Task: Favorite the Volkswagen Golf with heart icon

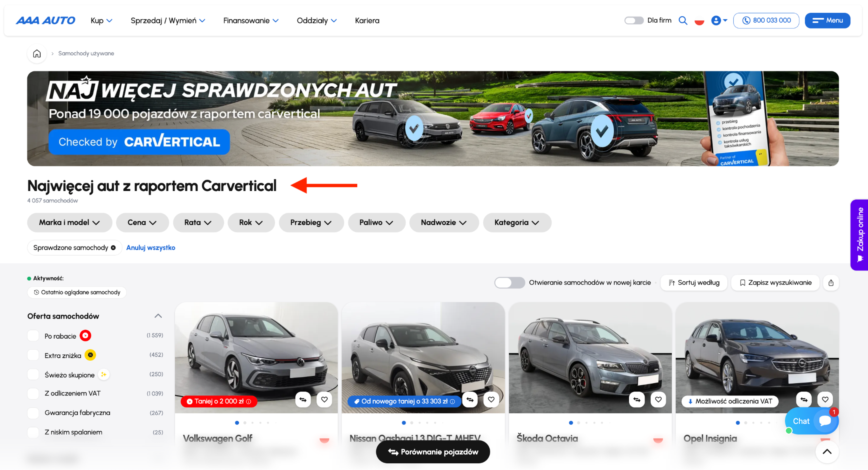Action: (x=324, y=399)
